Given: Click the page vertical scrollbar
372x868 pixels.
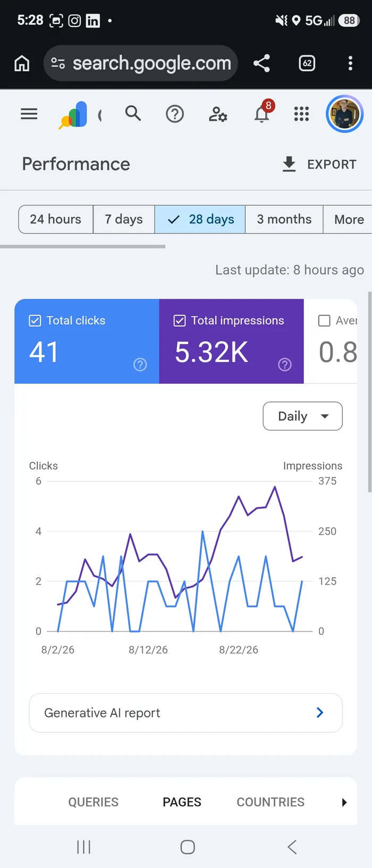Looking at the screenshot, I should (x=370, y=392).
